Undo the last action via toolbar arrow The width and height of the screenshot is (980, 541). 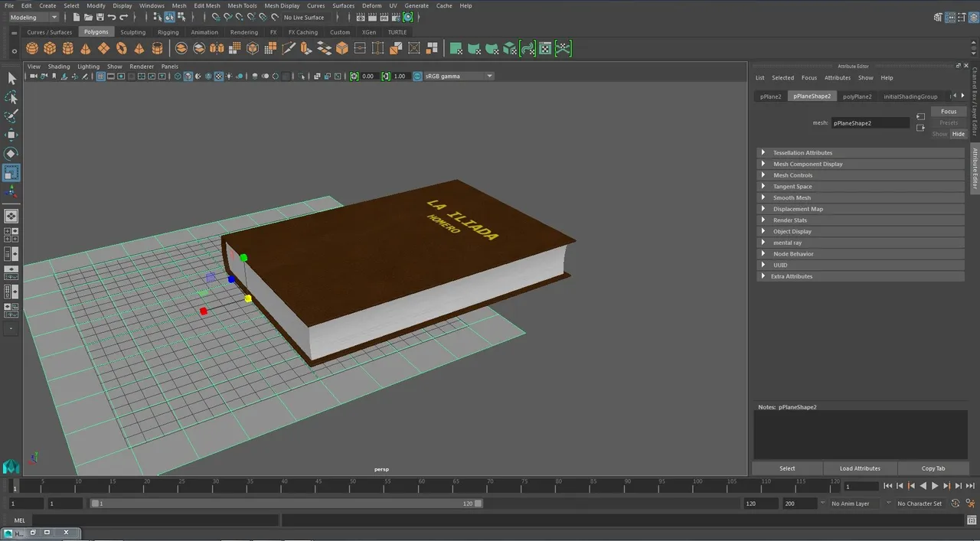[x=112, y=17]
